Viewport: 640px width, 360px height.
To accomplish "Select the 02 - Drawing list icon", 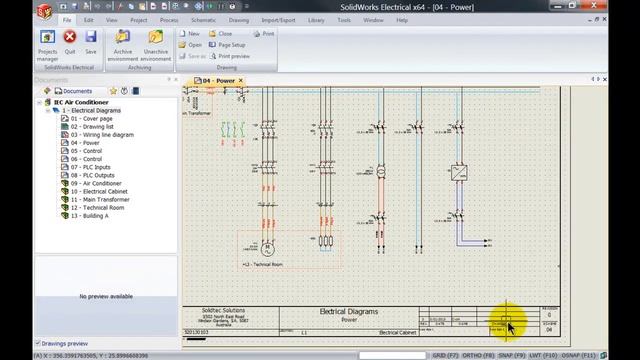I will point(64,127).
